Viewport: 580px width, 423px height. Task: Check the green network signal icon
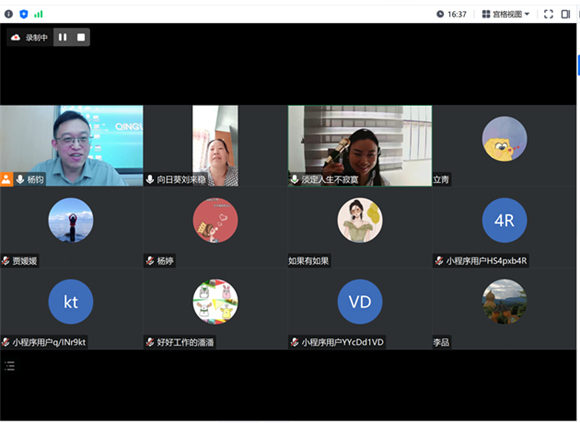tap(38, 14)
